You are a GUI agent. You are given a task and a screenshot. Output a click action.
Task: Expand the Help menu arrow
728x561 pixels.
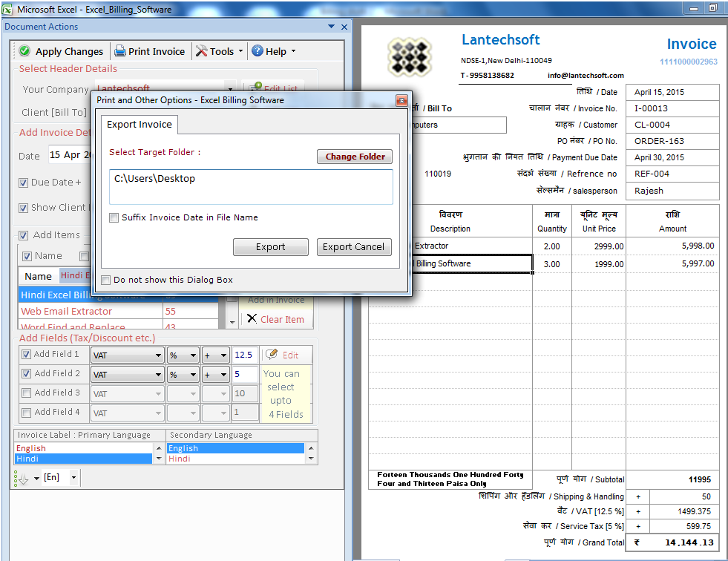point(293,50)
